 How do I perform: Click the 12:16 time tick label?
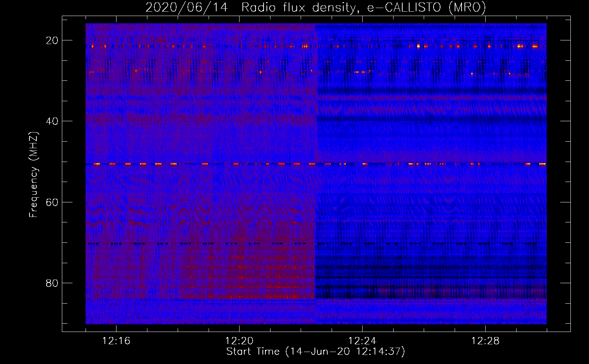pyautogui.click(x=116, y=341)
